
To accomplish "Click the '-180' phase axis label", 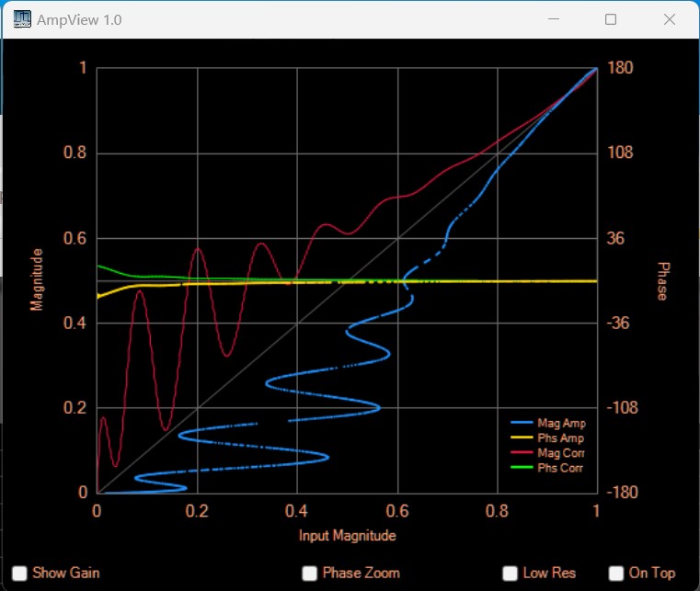I will point(622,492).
